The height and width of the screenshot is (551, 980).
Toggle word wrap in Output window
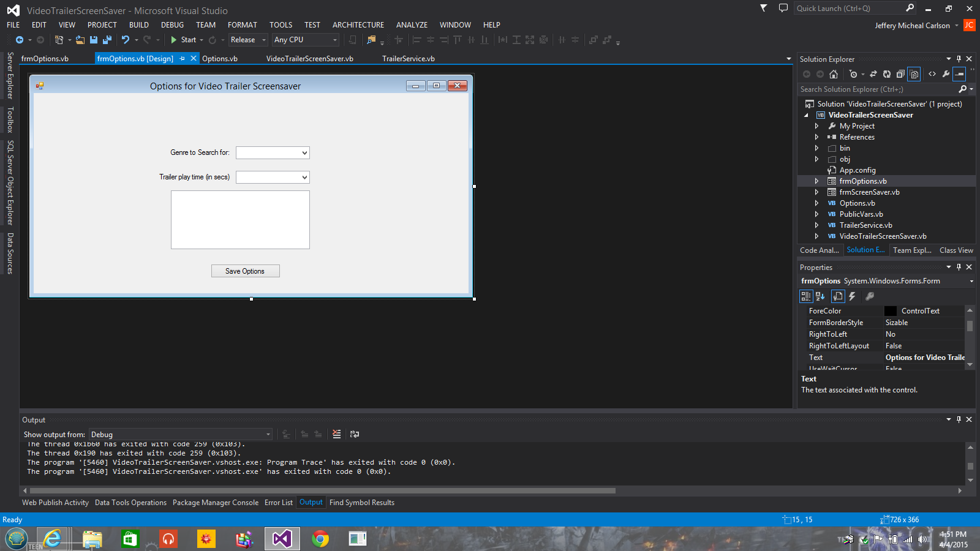coord(355,434)
